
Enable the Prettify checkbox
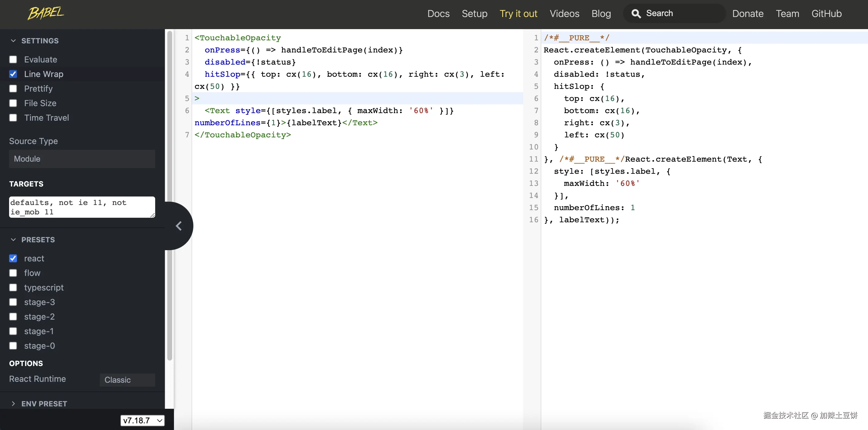point(13,89)
